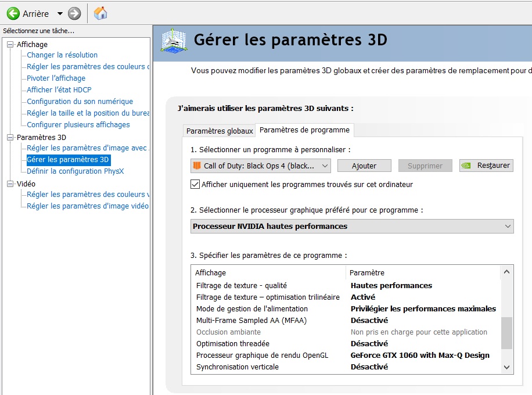
Task: Toggle 'Afficher uniquement les programmes trouvés' checkbox
Action: (x=195, y=184)
